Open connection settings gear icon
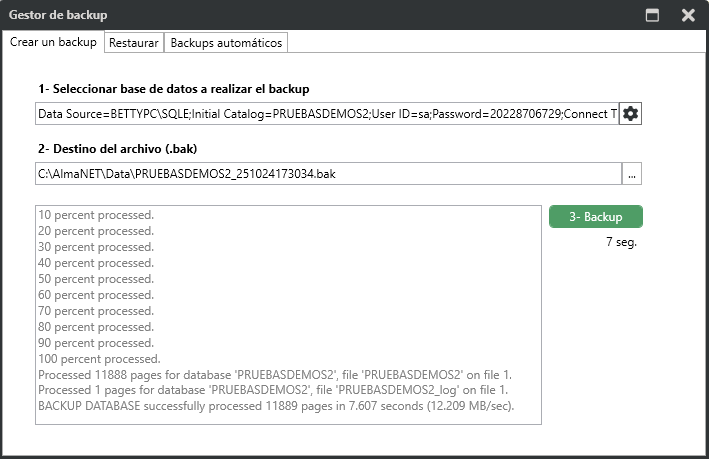The width and height of the screenshot is (709, 459). [x=630, y=114]
